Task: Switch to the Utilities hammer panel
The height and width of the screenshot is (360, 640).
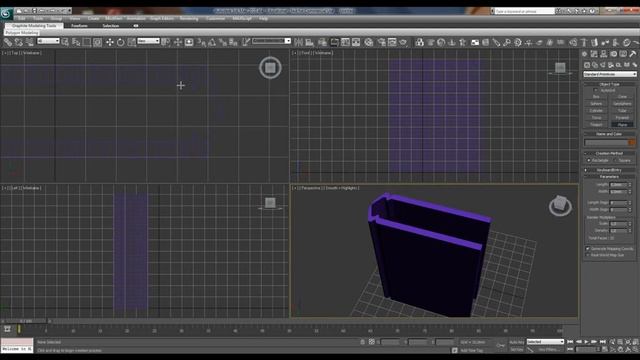Action: point(633,53)
